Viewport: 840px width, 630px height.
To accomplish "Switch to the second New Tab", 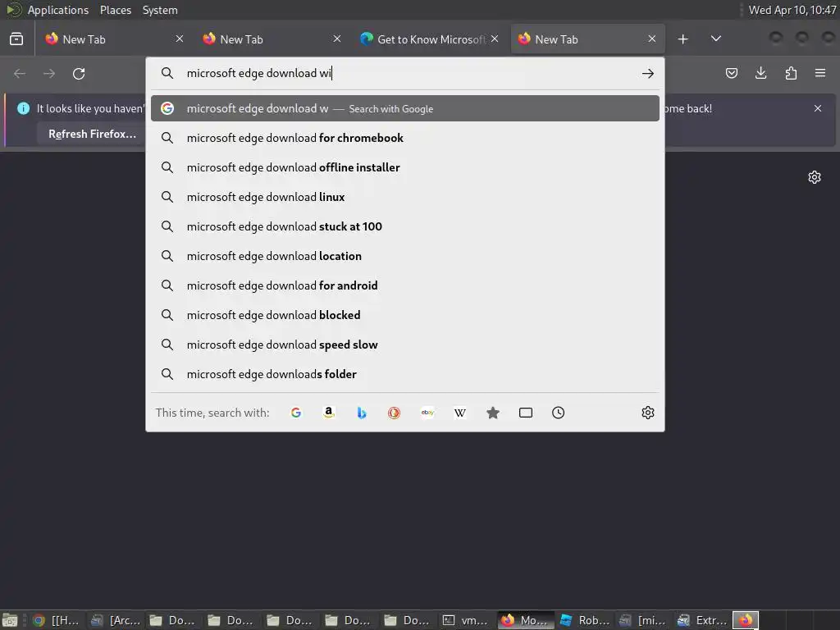I will tap(270, 39).
